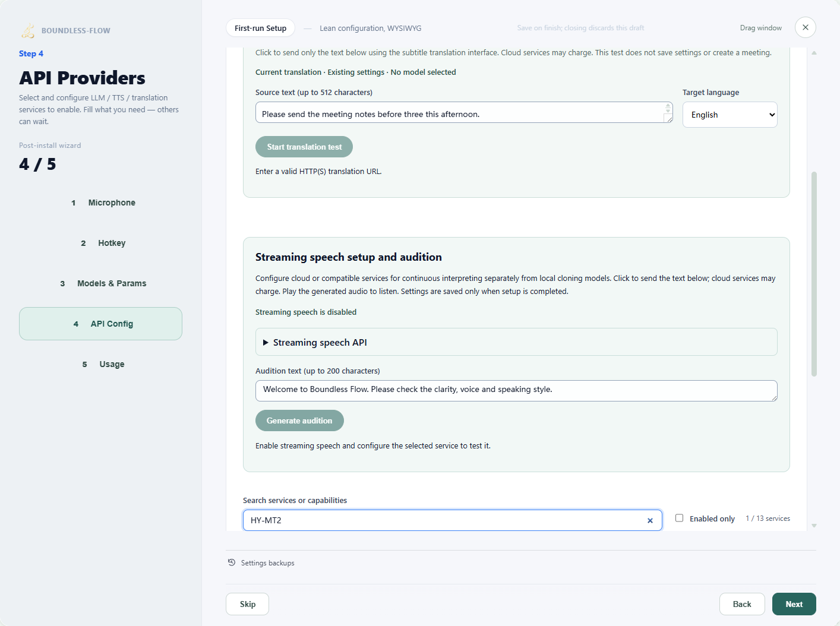Click the scrollbar up arrow

[814, 53]
